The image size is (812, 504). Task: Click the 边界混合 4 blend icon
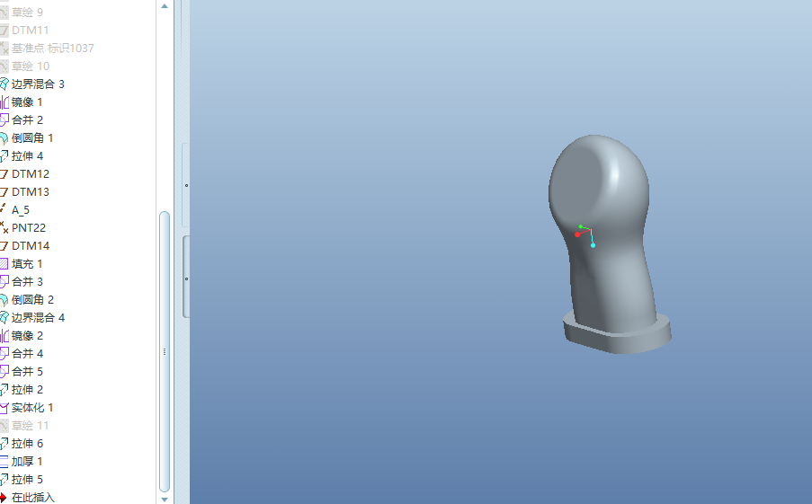click(4, 318)
